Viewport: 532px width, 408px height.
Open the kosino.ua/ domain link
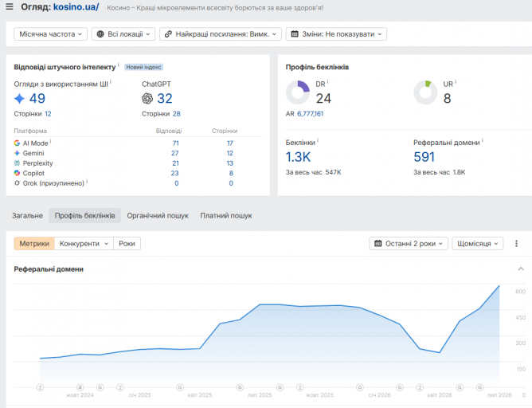point(76,7)
